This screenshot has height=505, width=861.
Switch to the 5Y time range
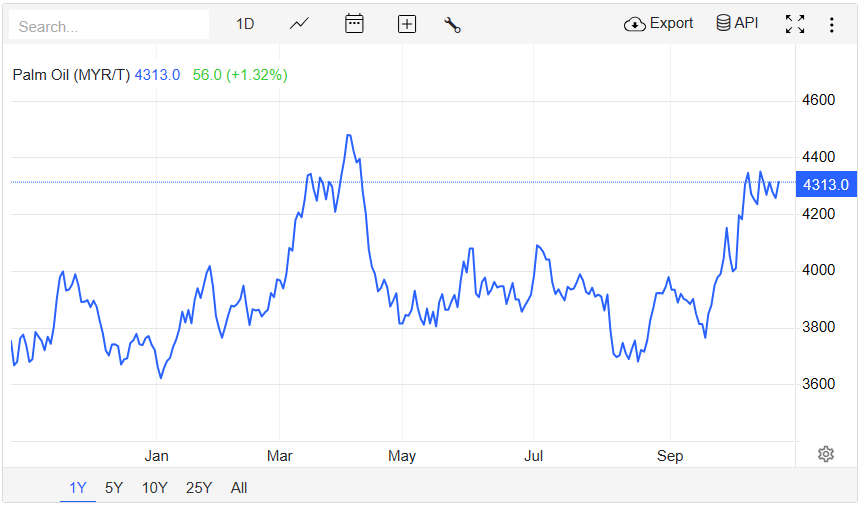coord(114,487)
